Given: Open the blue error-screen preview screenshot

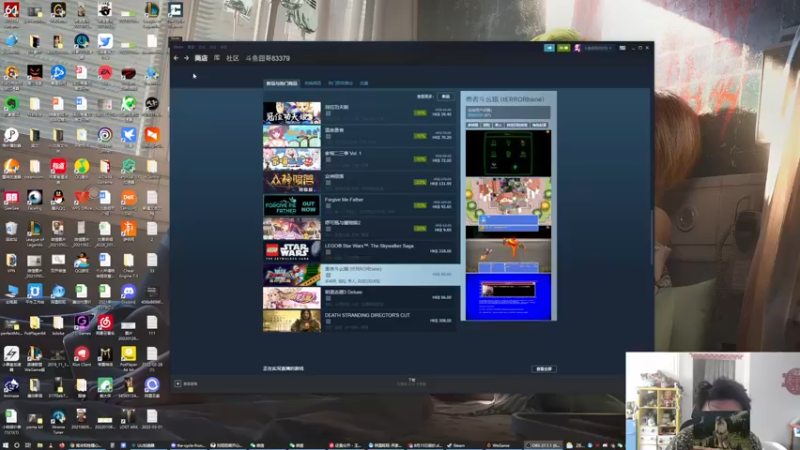Looking at the screenshot, I should (x=508, y=297).
